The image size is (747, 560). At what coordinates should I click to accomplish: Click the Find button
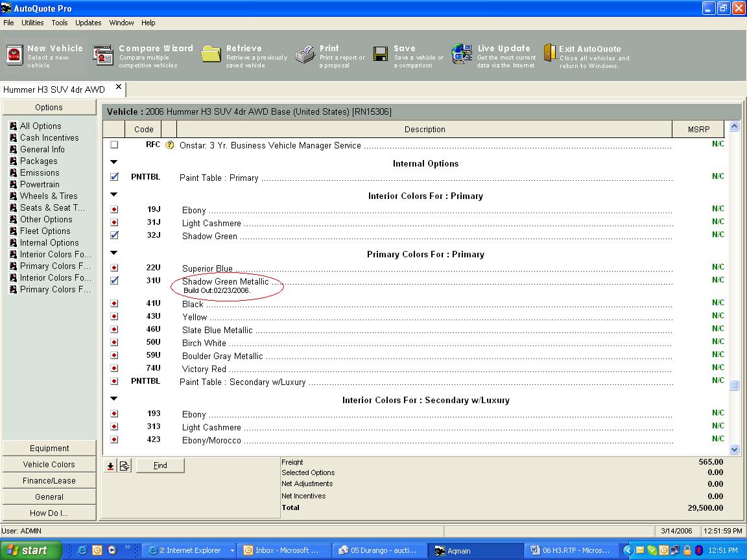tap(160, 466)
